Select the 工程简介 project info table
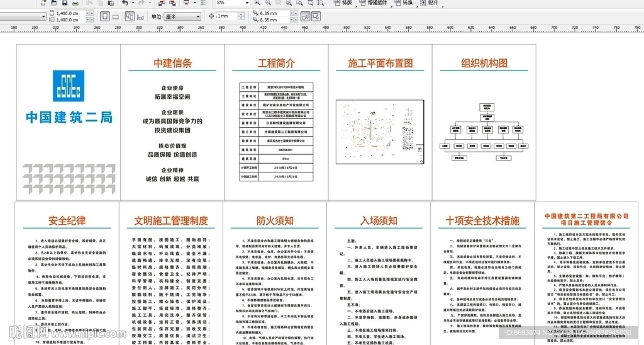This screenshot has width=644, height=345. (276, 132)
